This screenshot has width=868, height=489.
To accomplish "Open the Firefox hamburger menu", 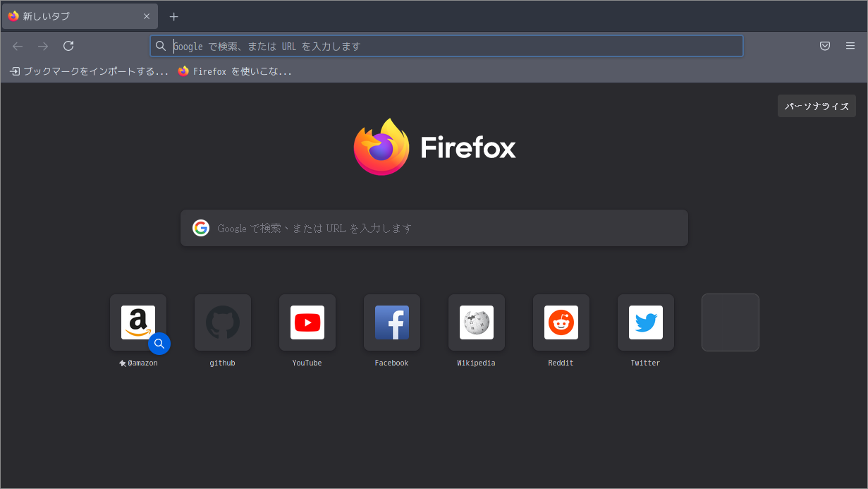I will point(850,46).
